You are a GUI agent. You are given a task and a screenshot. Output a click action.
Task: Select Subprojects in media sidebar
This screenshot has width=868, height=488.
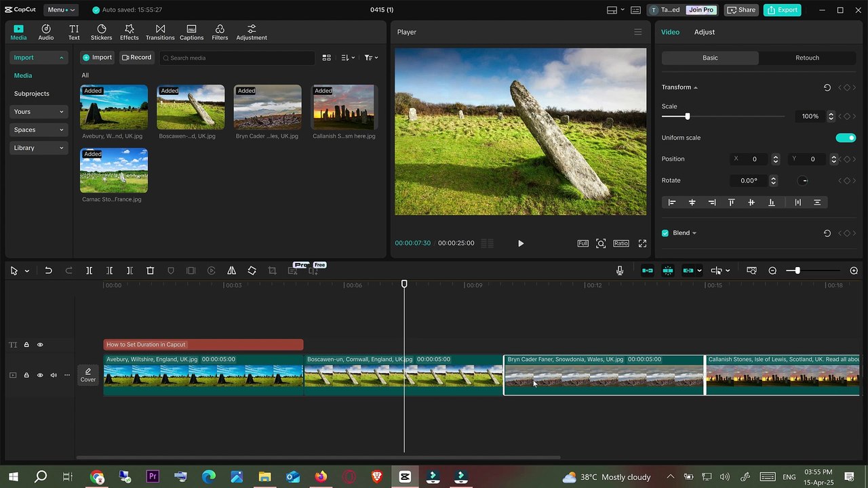32,94
